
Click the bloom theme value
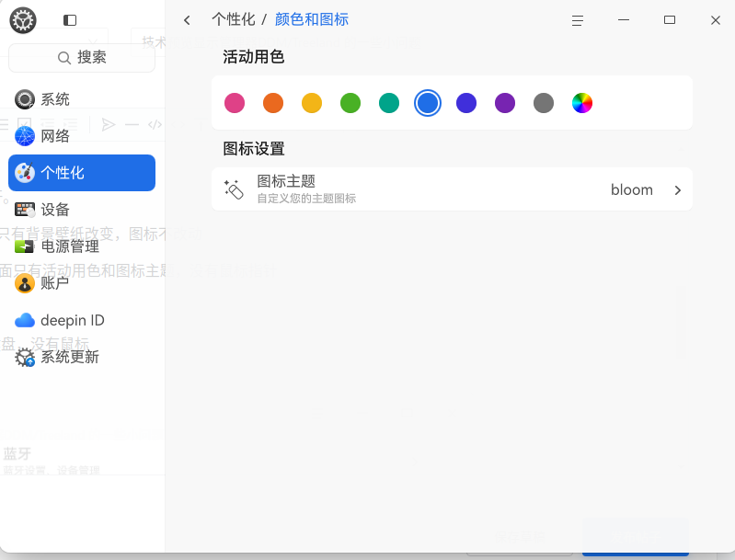[x=631, y=189]
